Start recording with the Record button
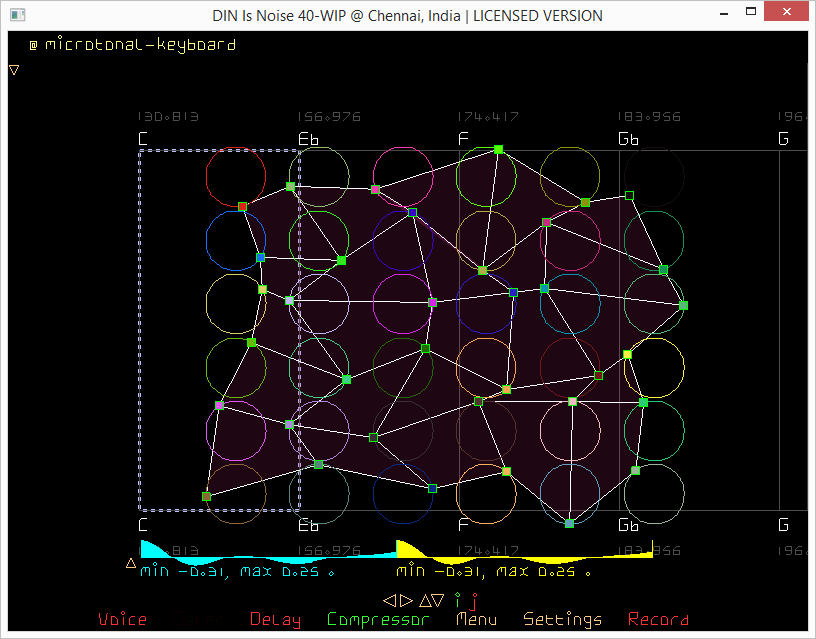This screenshot has height=639, width=816. click(658, 620)
